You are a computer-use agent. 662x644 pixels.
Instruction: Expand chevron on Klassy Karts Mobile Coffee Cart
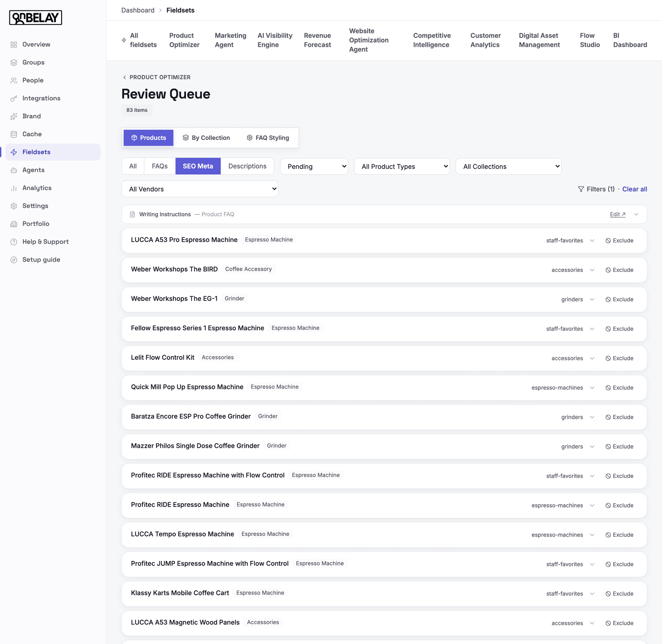point(592,594)
